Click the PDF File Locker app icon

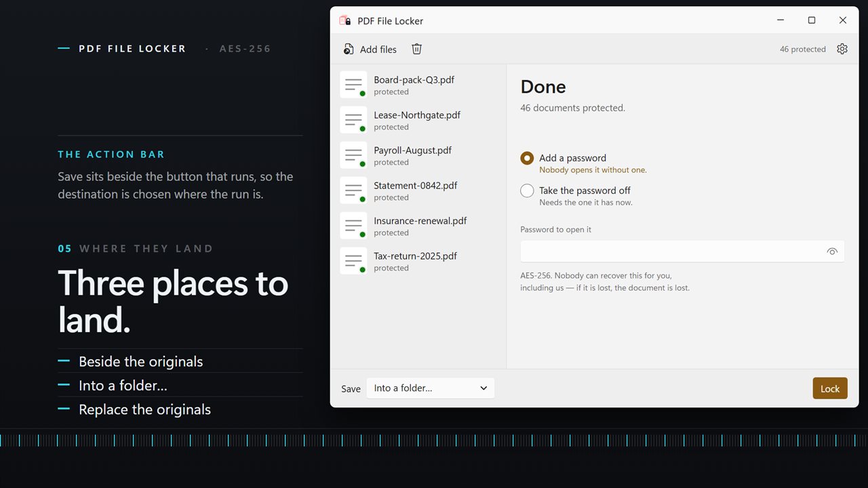pyautogui.click(x=345, y=20)
